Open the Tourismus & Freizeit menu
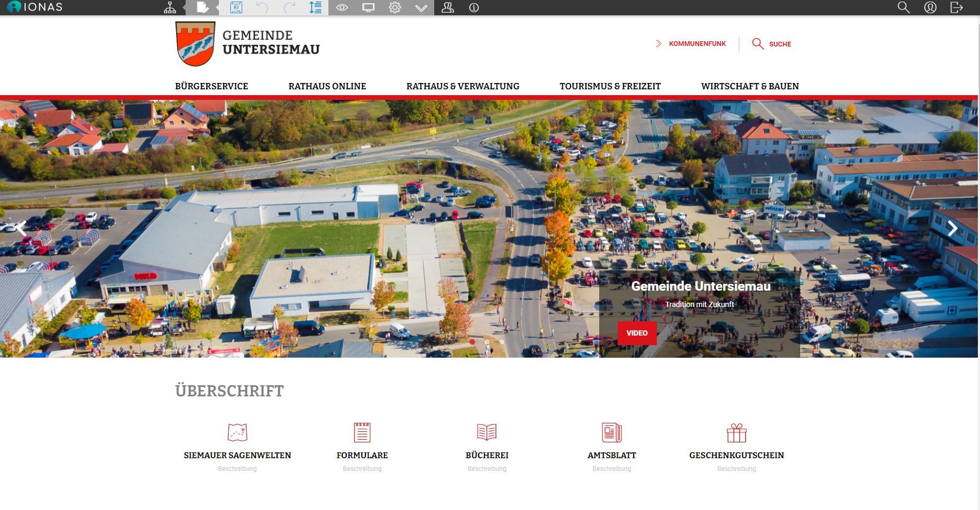The image size is (980, 510). coord(610,86)
